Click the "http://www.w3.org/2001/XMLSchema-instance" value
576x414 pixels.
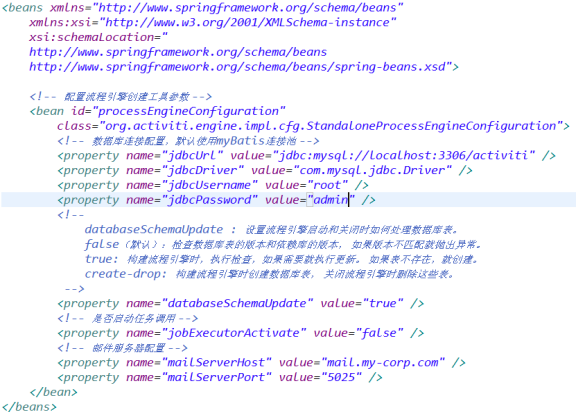(248, 22)
